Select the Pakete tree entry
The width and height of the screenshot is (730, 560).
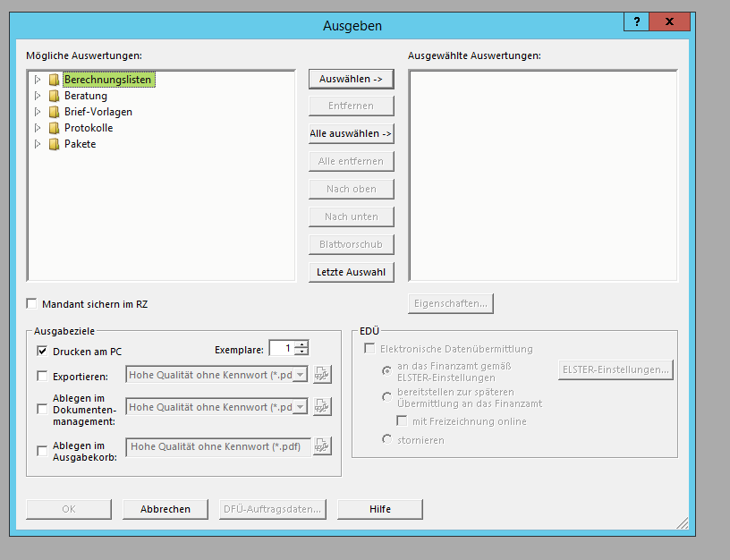tap(81, 144)
